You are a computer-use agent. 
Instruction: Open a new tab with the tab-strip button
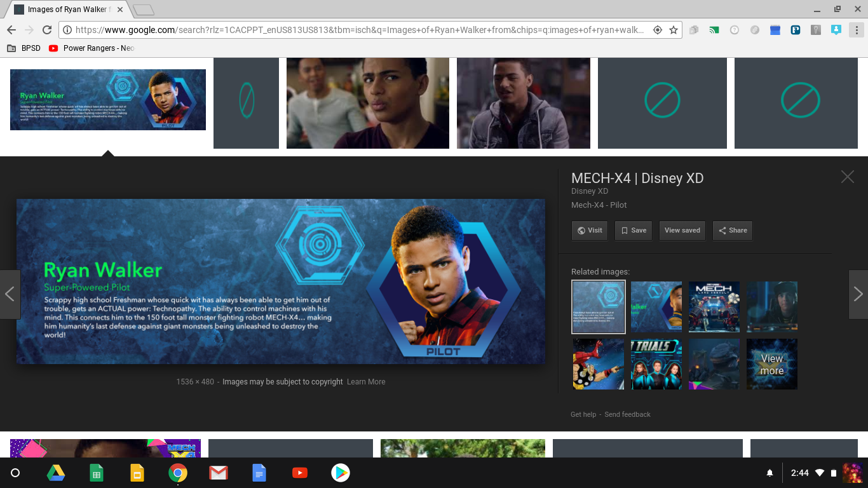[x=144, y=10]
